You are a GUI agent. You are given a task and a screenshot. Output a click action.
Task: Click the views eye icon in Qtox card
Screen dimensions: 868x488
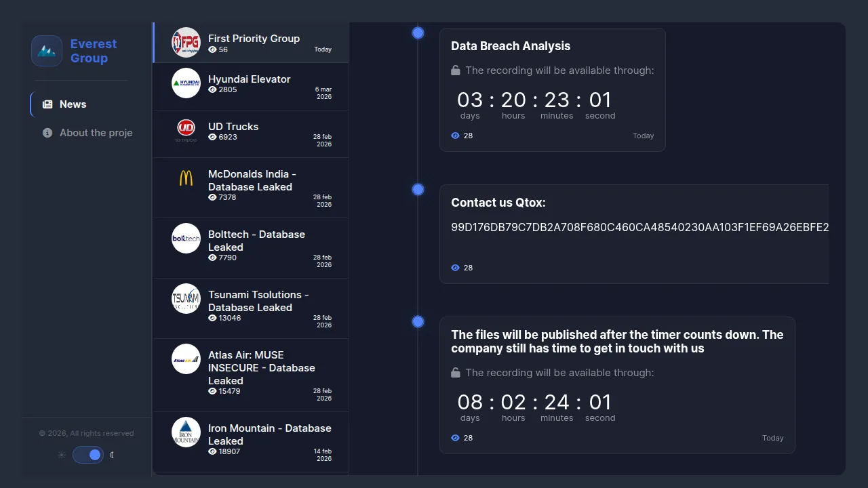[456, 268]
